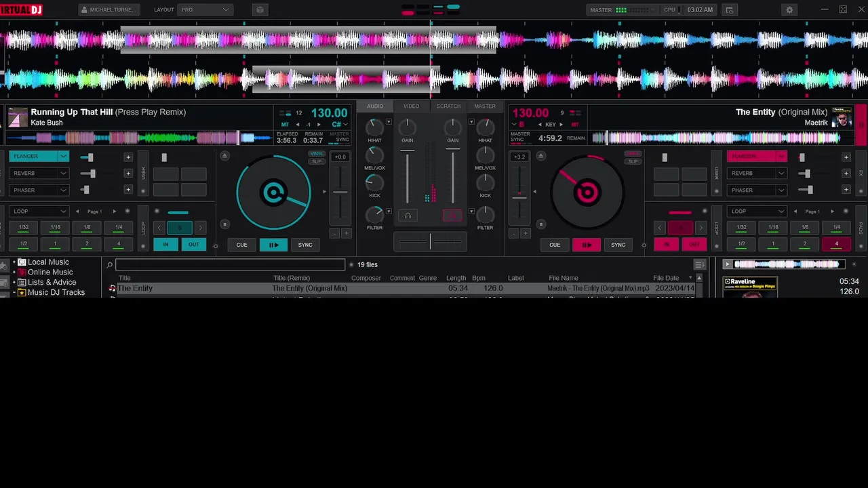Viewport: 868px width, 488px height.
Task: Click the stop button on left deck
Action: (225, 224)
